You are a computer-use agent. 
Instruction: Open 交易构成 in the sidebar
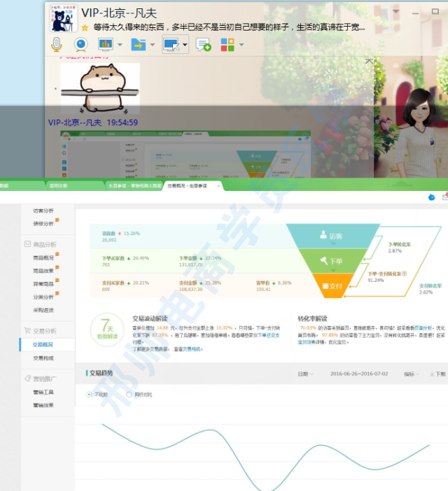click(x=43, y=358)
